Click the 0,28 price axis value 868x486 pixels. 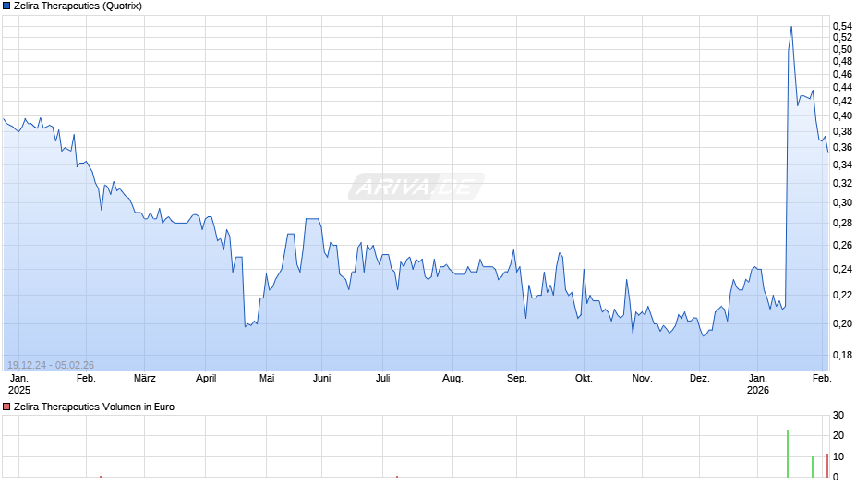point(842,224)
